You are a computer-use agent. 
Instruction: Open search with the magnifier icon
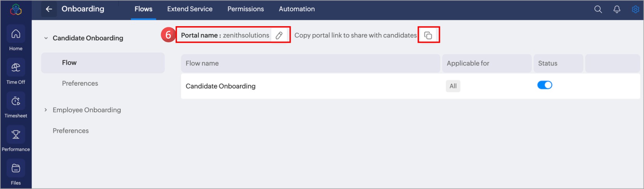click(x=598, y=9)
